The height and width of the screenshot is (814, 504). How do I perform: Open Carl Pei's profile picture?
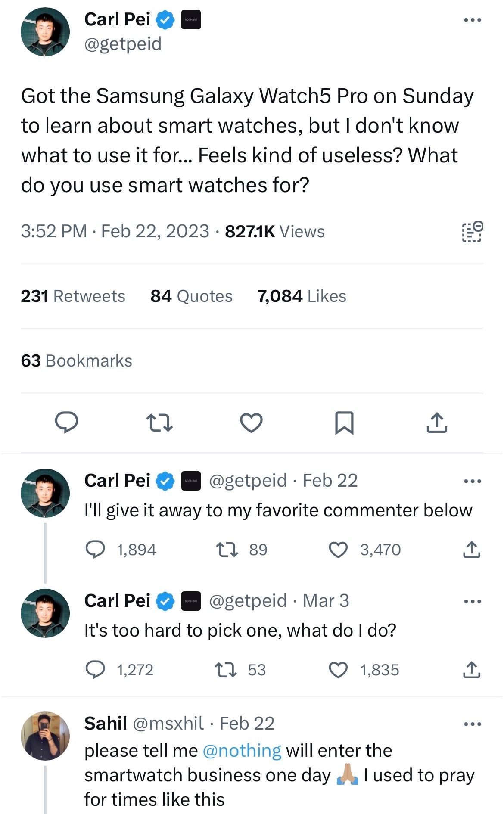[x=46, y=33]
